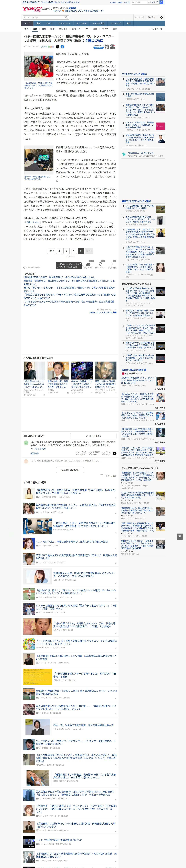This screenshot has width=186, height=868.
Task: Go to article page 2
Action: pyautogui.click(x=59, y=251)
